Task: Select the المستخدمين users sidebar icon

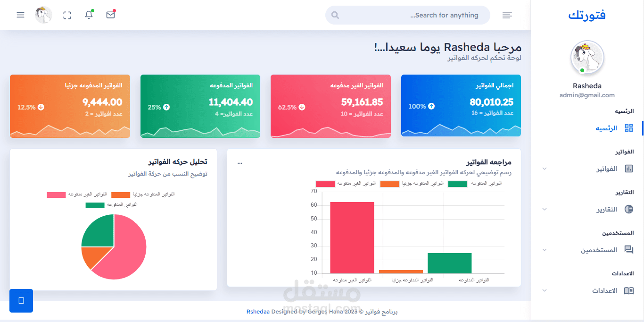Action: tap(628, 250)
